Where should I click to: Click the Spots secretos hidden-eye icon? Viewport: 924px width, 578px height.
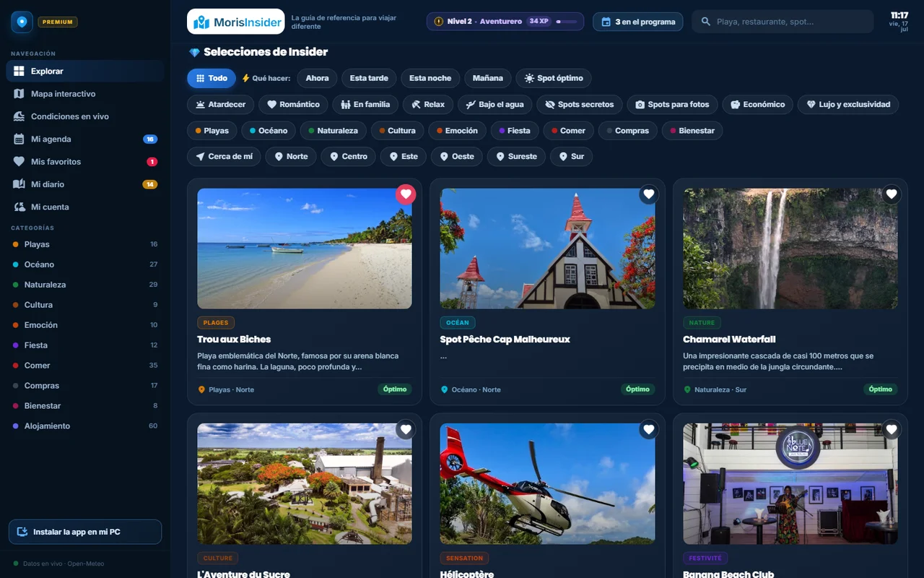(x=550, y=105)
